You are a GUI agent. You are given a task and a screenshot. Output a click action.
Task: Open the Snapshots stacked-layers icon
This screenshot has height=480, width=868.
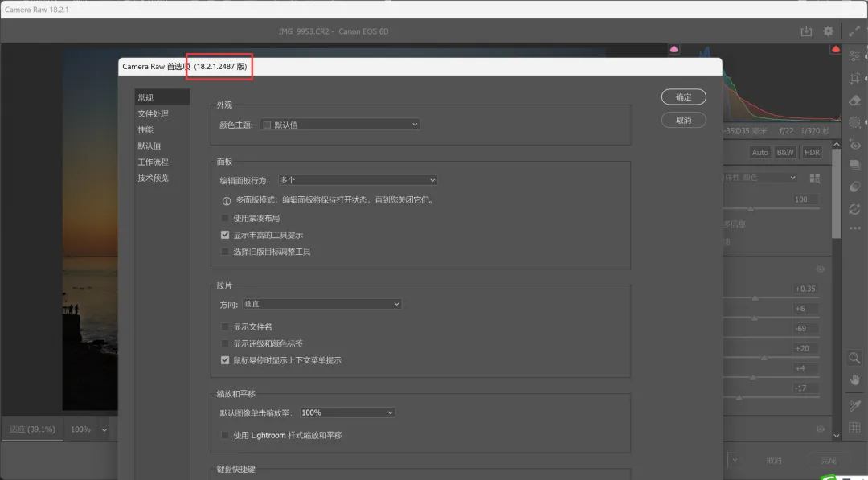854,165
